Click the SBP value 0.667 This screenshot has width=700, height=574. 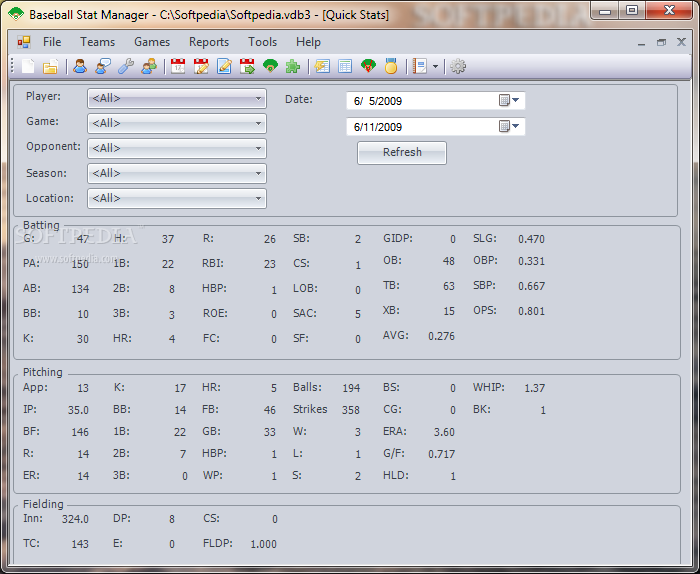point(531,286)
